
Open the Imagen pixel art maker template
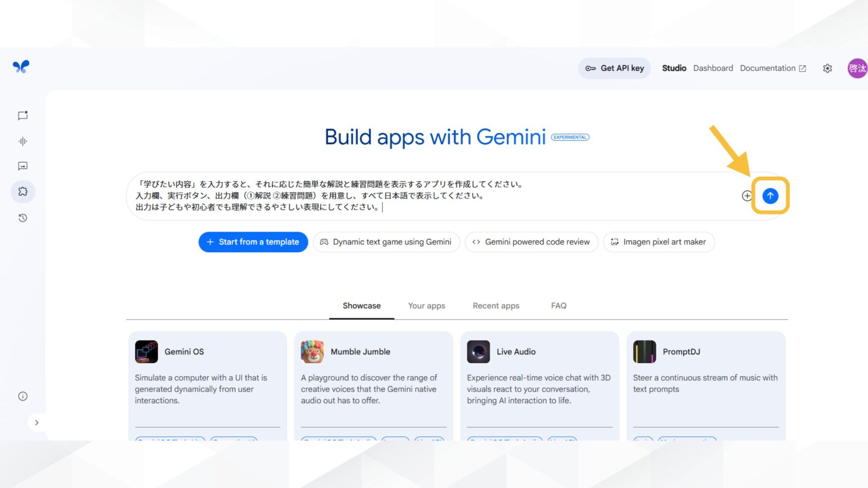658,242
